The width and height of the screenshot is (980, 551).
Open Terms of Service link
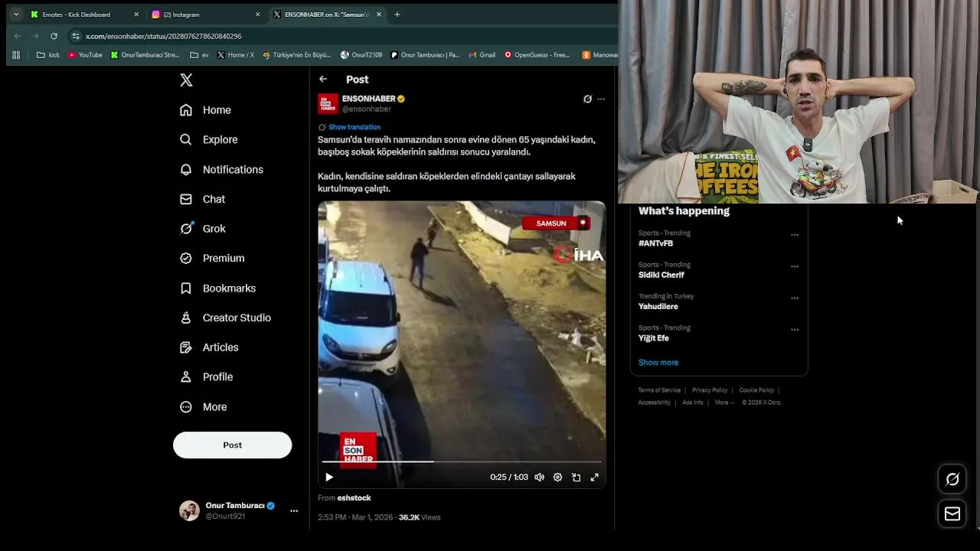pos(659,390)
